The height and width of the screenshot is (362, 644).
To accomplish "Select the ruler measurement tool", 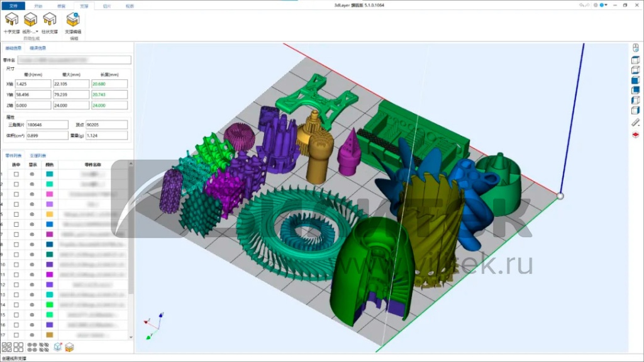I will click(x=635, y=122).
